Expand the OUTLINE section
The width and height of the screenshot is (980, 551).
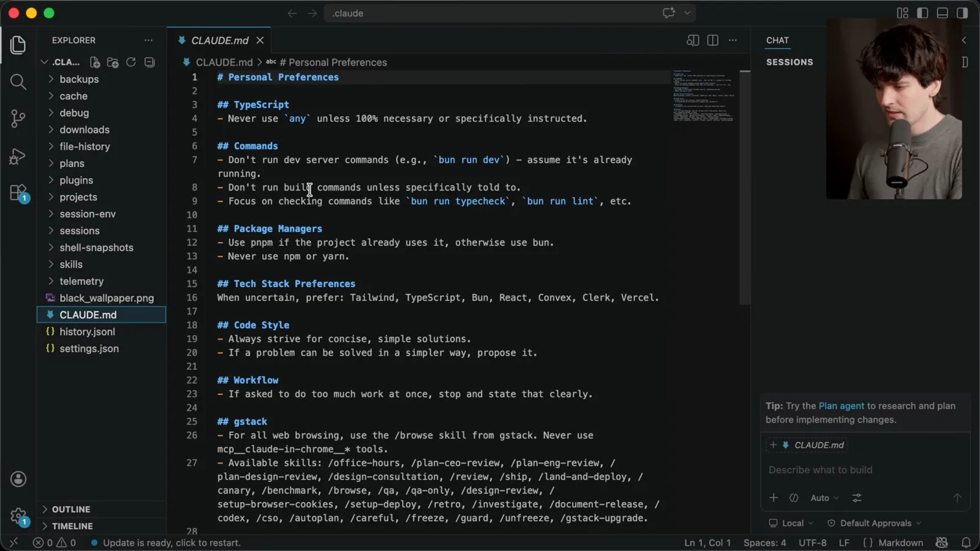point(101,509)
